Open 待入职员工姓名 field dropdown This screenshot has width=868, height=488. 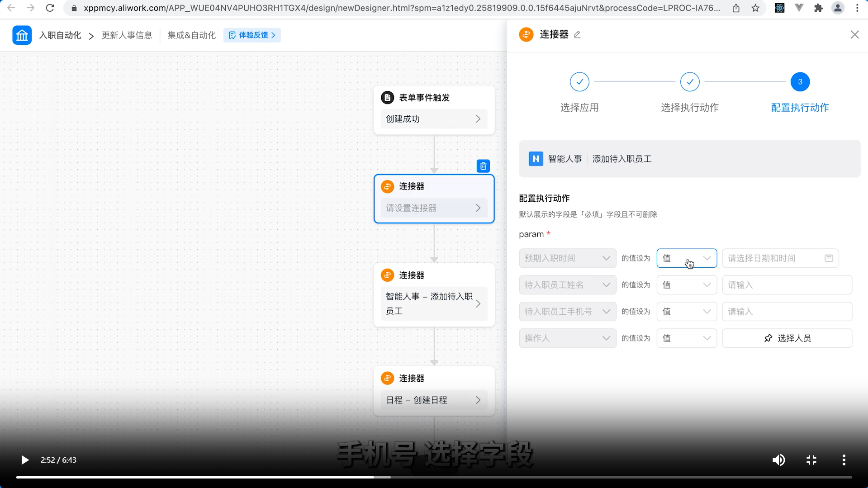pos(567,285)
